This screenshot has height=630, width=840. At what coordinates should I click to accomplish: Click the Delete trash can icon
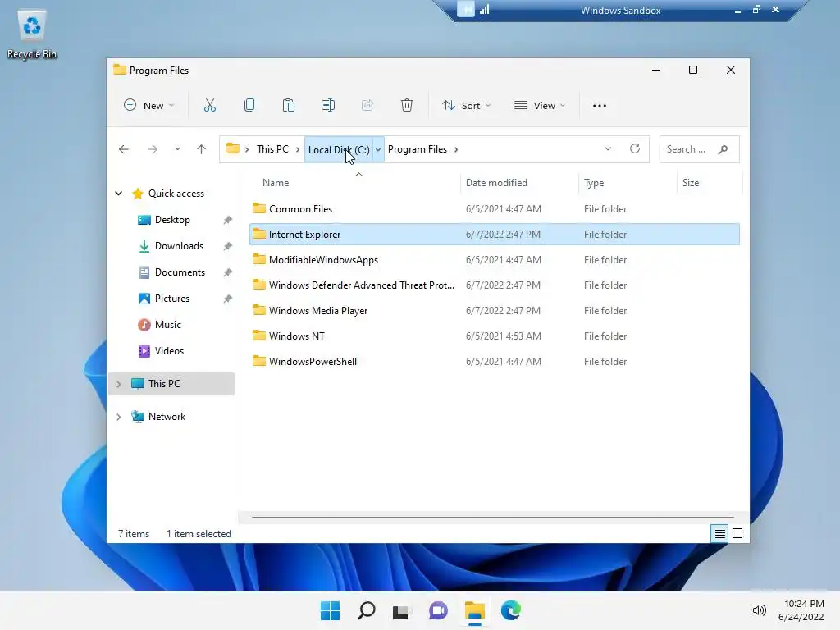tap(407, 106)
